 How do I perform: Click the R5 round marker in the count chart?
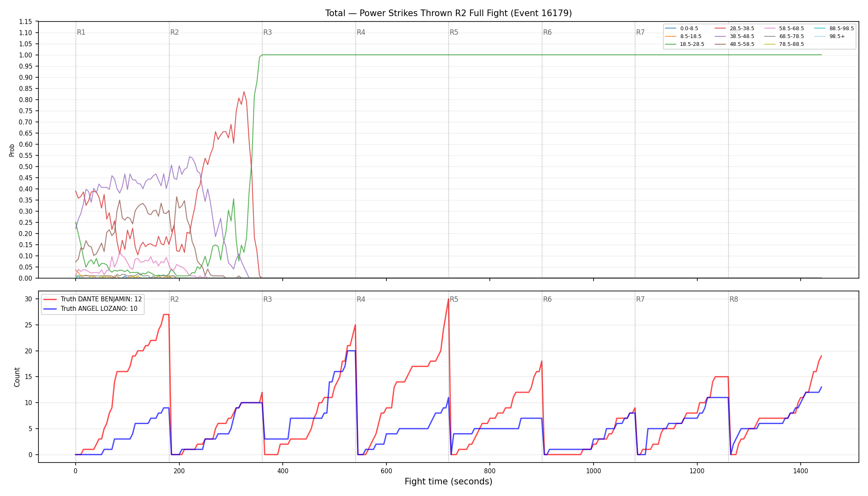[x=454, y=299]
